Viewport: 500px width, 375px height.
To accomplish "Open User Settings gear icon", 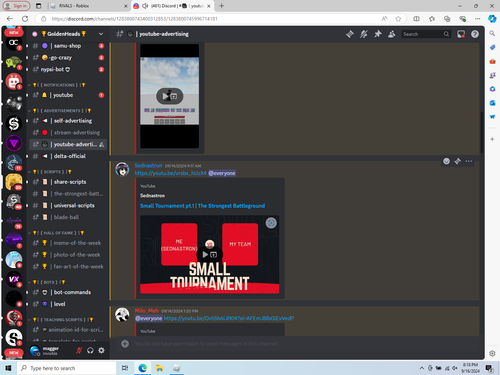I will (101, 350).
